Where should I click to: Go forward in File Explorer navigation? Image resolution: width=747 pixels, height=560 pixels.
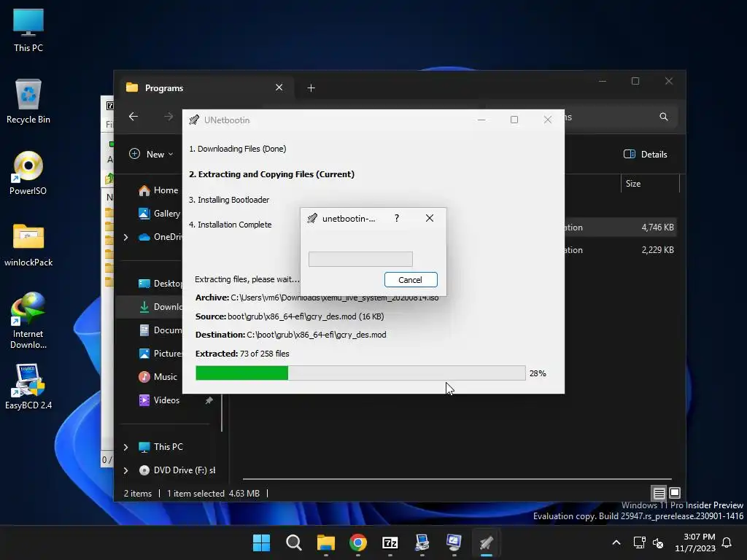tap(169, 117)
